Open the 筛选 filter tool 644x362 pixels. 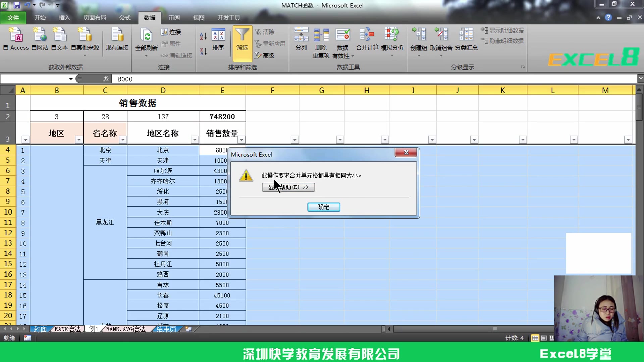[x=242, y=40]
